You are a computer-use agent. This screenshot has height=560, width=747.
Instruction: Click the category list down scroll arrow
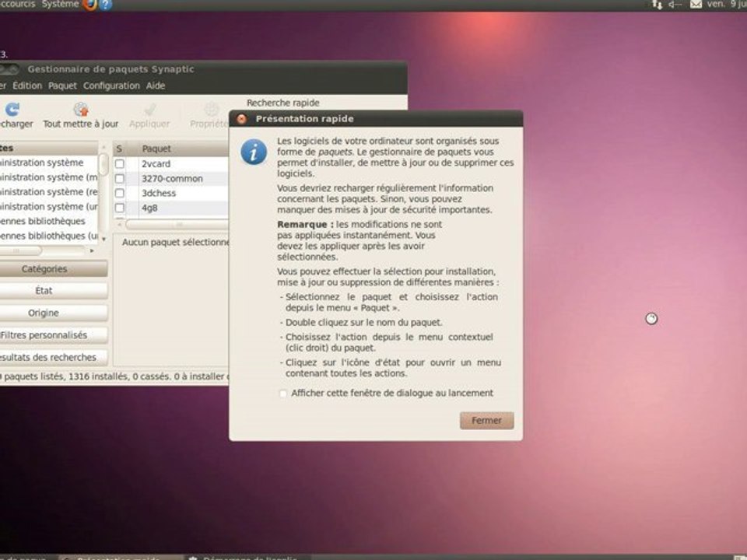click(x=103, y=239)
